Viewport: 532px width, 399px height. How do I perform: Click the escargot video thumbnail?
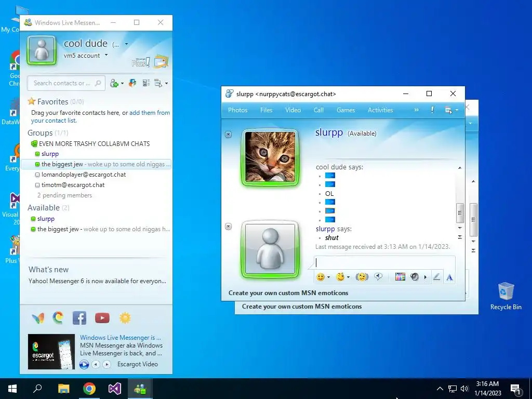click(51, 352)
